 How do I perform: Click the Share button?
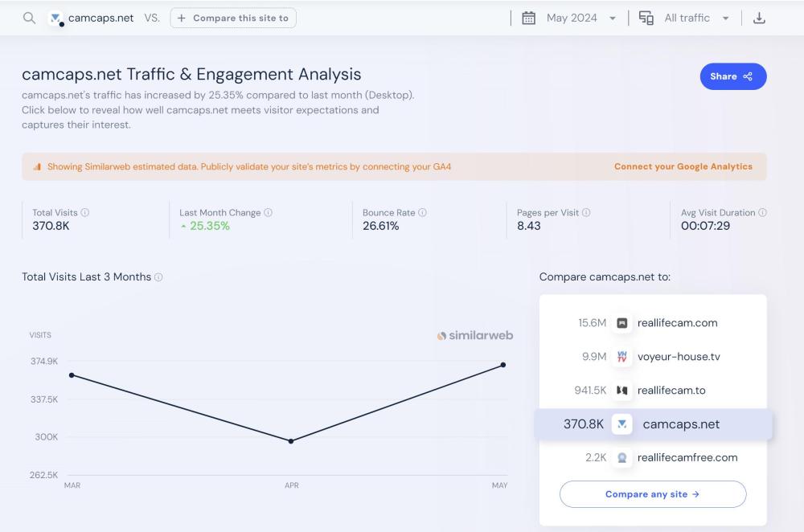[x=732, y=76]
